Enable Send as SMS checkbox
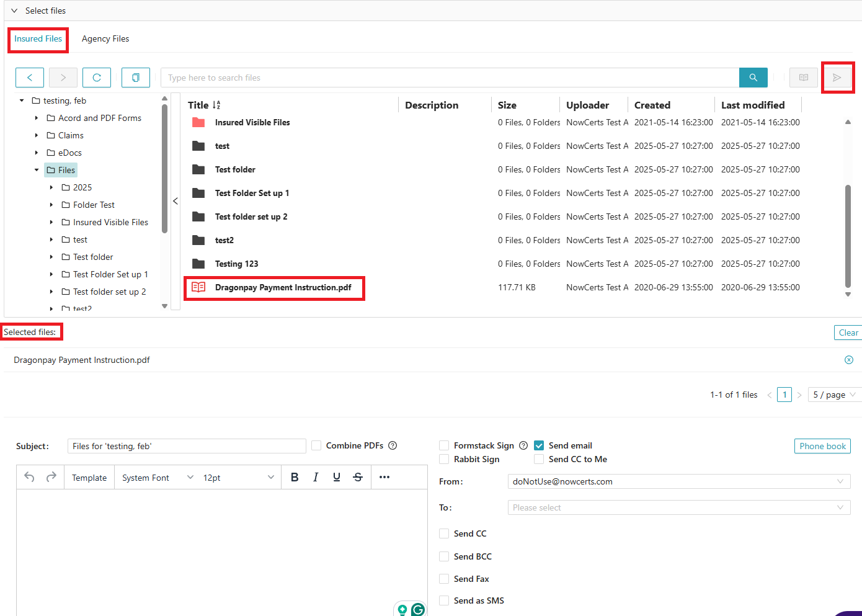This screenshot has width=862, height=616. coord(444,600)
